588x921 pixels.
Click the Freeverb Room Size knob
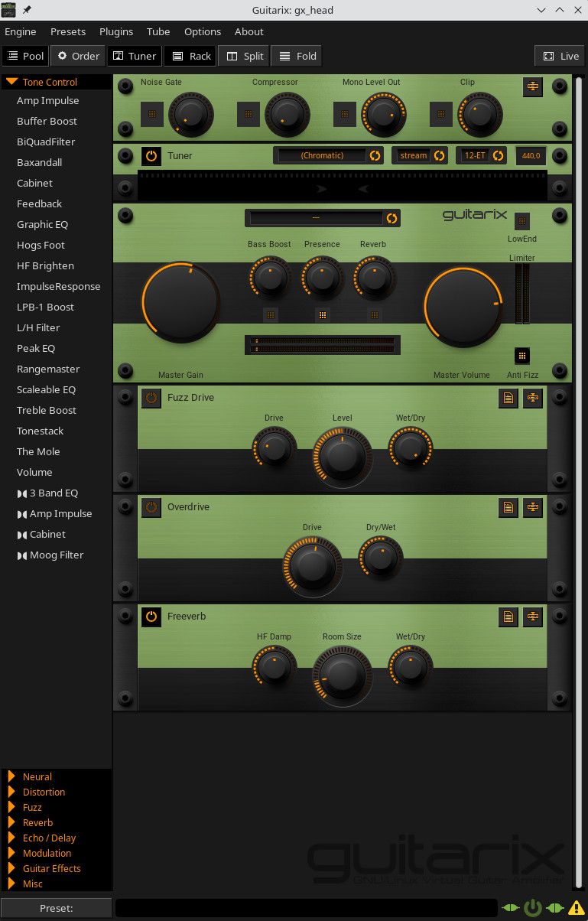(x=342, y=676)
